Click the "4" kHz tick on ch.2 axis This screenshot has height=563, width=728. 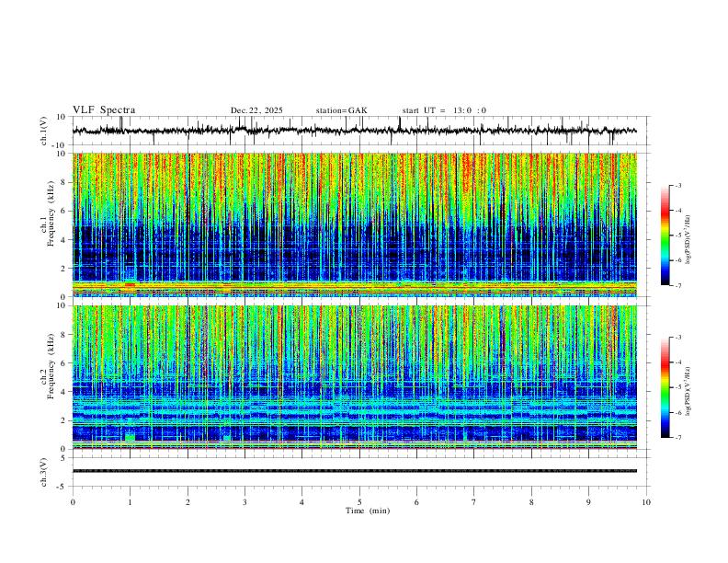point(64,392)
